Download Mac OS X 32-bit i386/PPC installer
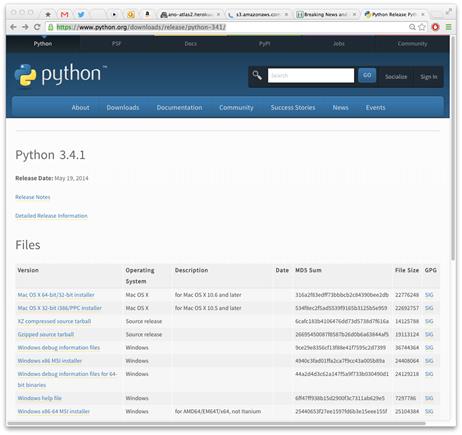The height and width of the screenshot is (435, 462). (60, 308)
